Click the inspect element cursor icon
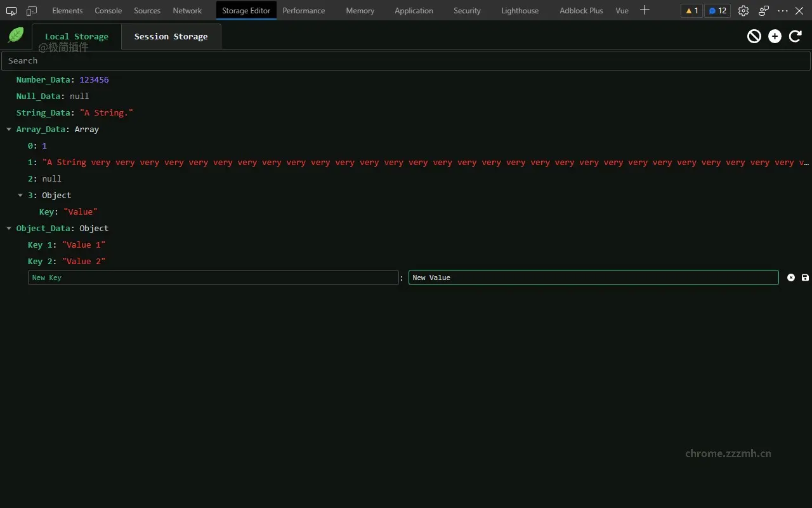Image resolution: width=812 pixels, height=508 pixels. click(x=10, y=11)
